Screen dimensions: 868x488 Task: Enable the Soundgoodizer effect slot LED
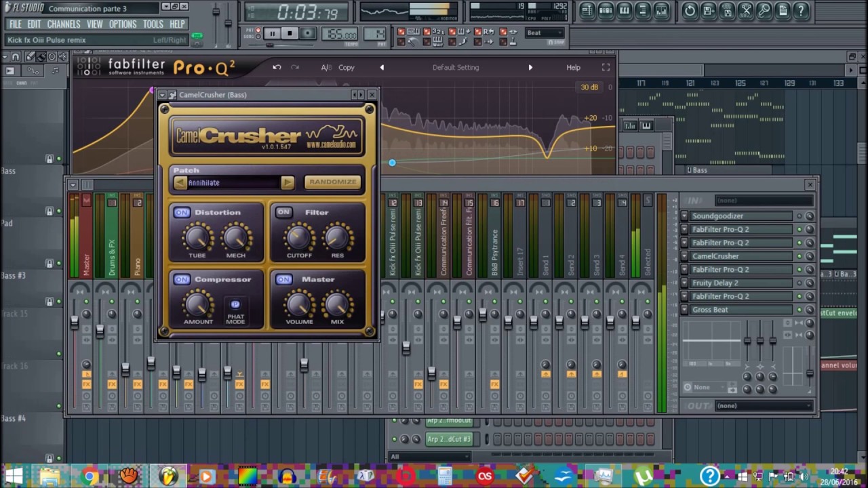click(x=800, y=216)
